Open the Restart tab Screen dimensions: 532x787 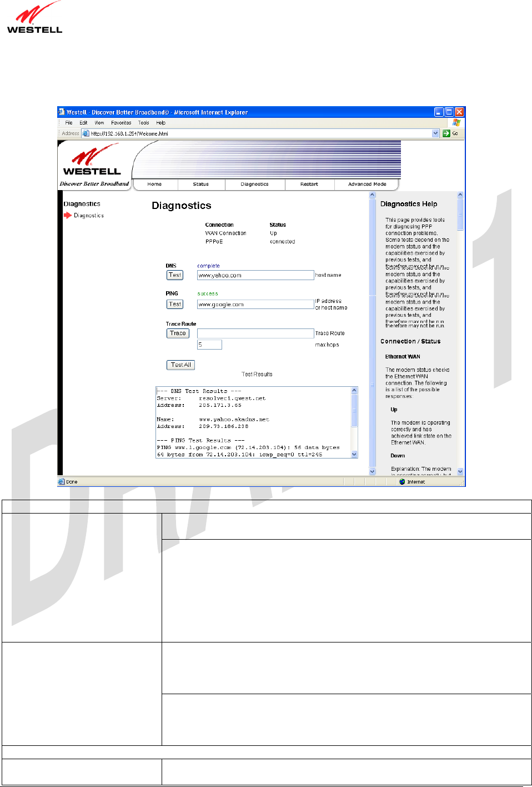point(309,184)
